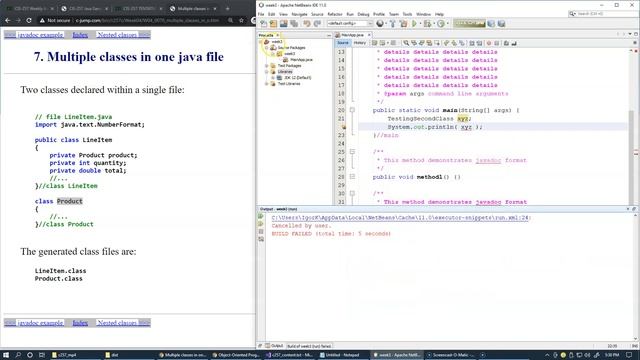
Task: Click the New File icon in NetBeans toolbar
Action: (264, 24)
